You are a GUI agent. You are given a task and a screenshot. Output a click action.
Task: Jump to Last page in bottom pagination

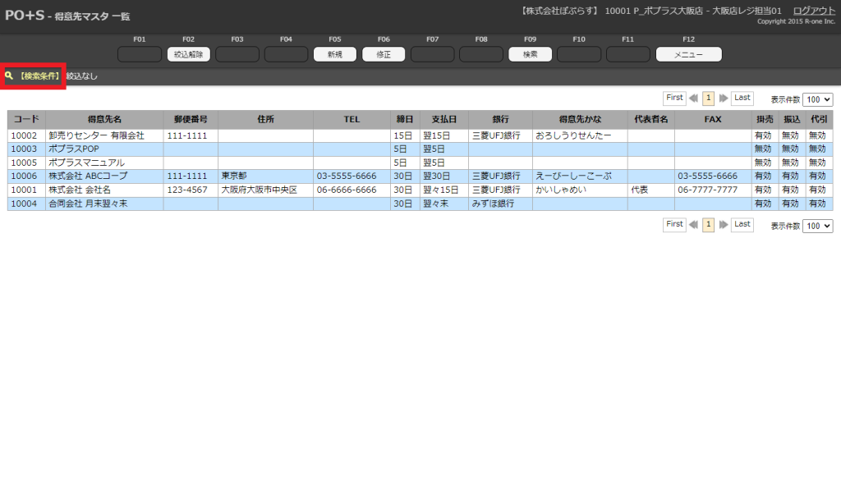742,224
